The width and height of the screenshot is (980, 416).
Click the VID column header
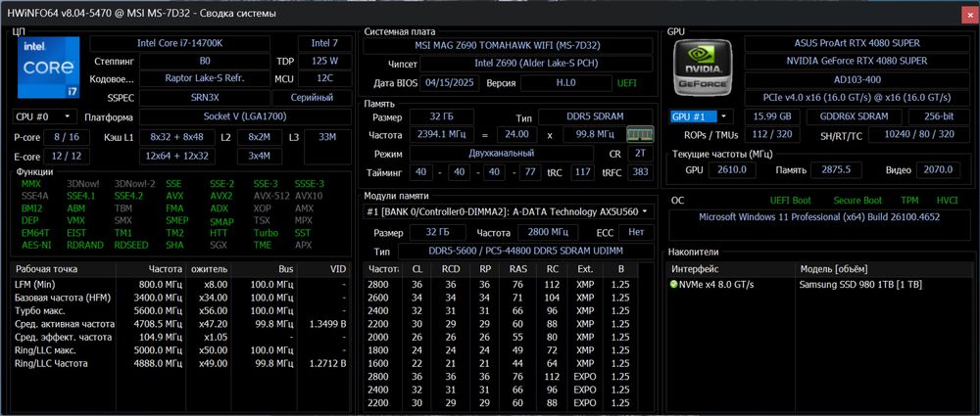tap(325, 269)
